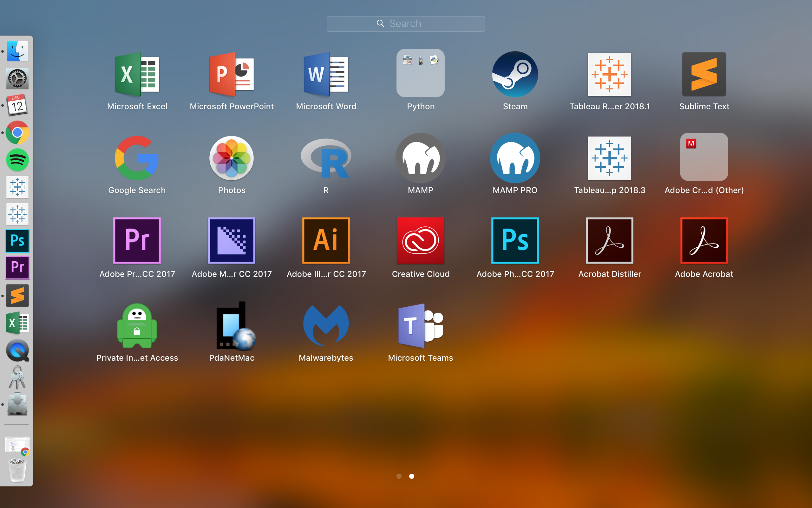Open Google Search app
This screenshot has height=508, width=812.
[137, 158]
